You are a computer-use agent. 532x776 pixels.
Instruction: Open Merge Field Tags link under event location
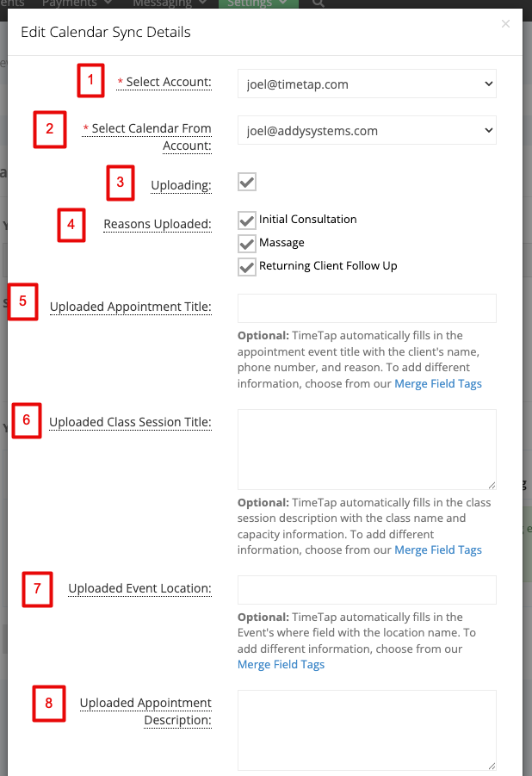[x=281, y=665]
